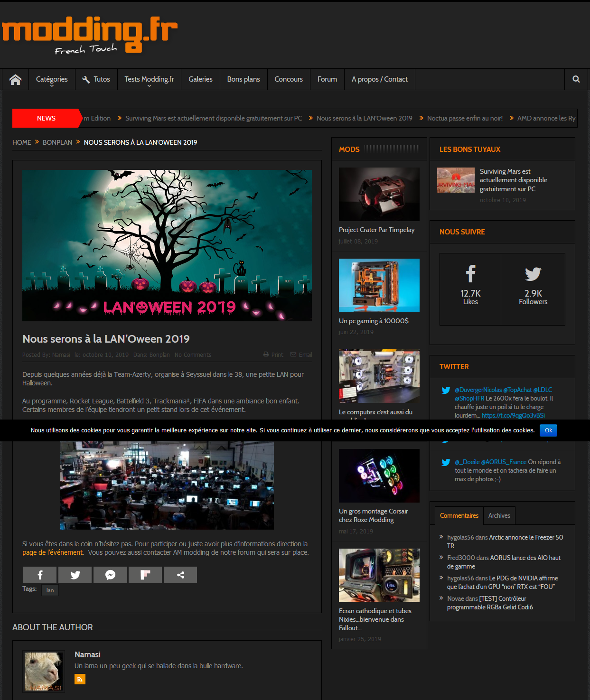Click the author name Namasi heading
Screen dimensions: 590x700
87,654
